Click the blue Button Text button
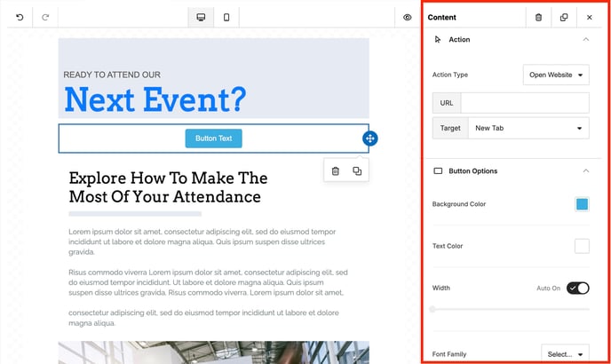This screenshot has height=364, width=611. (213, 138)
